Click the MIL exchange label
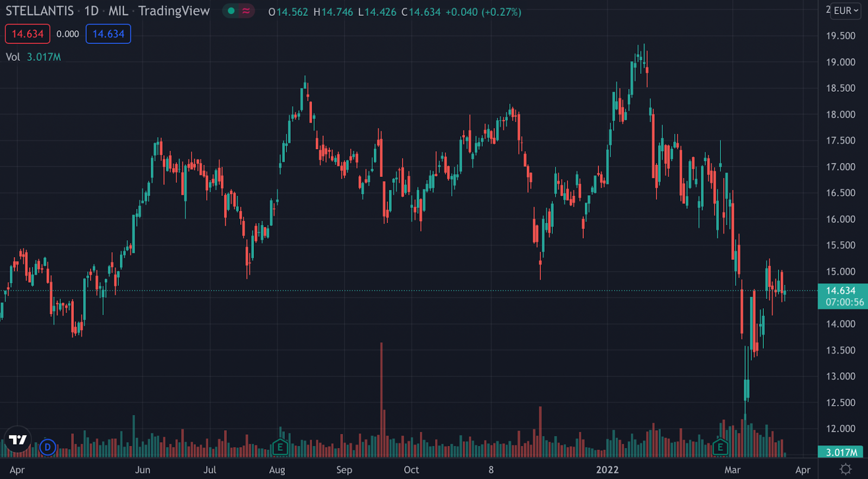Screen dimensions: 868x479 (118, 11)
